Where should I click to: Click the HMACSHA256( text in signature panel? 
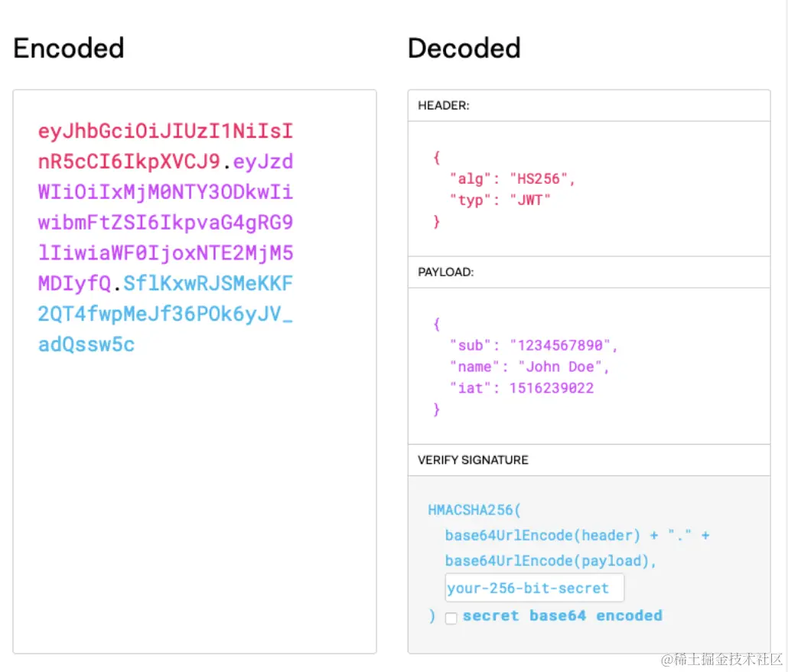click(475, 510)
